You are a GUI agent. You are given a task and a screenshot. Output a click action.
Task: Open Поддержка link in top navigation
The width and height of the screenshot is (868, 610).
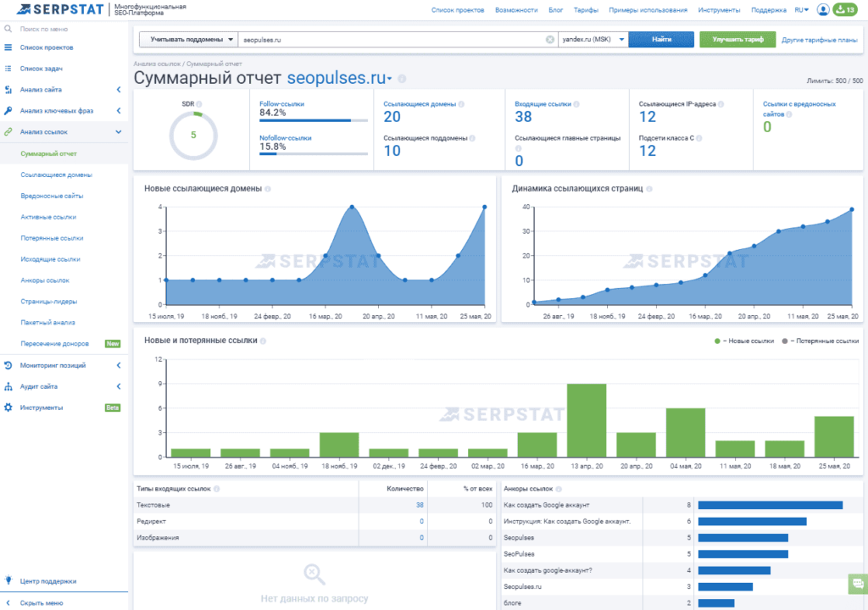point(768,10)
